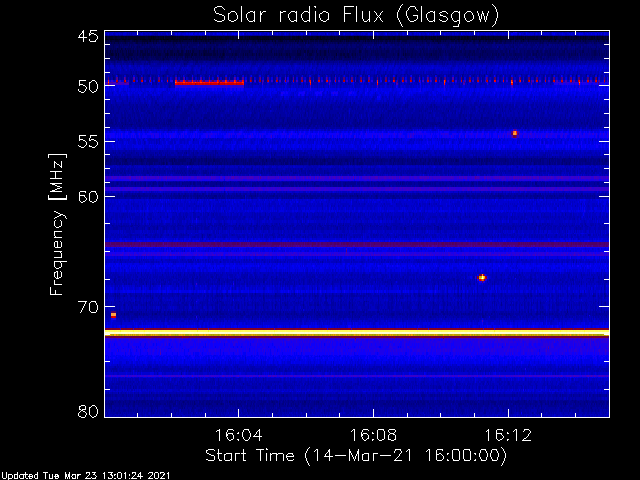Click the 'Updated Tue Mar 23 13:01:24 2021' timestamp
Screen dimensions: 640x480
point(85,476)
